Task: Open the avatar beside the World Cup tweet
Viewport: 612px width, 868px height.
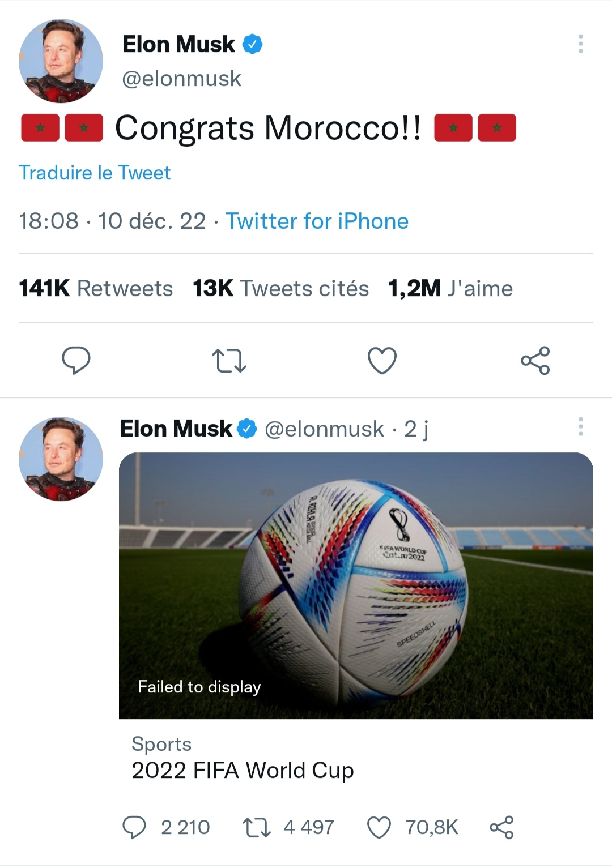Action: point(61,459)
